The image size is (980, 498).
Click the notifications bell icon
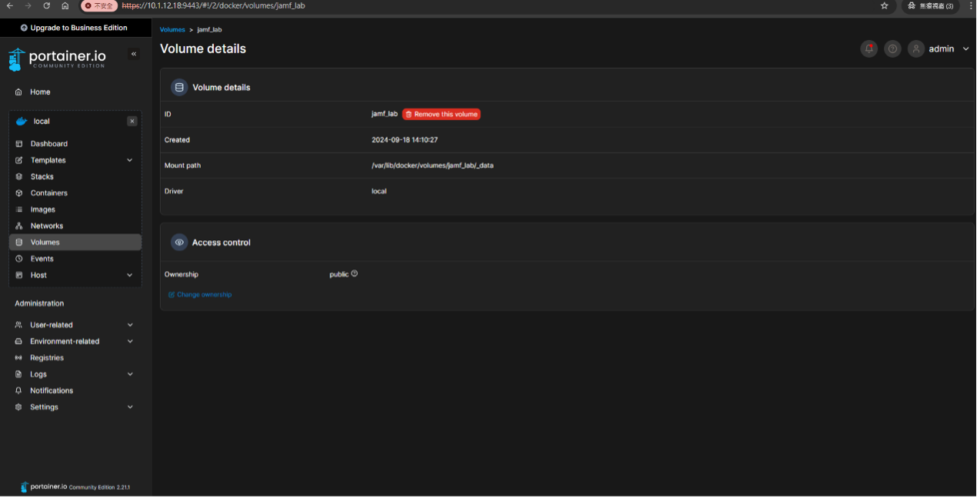tap(868, 48)
